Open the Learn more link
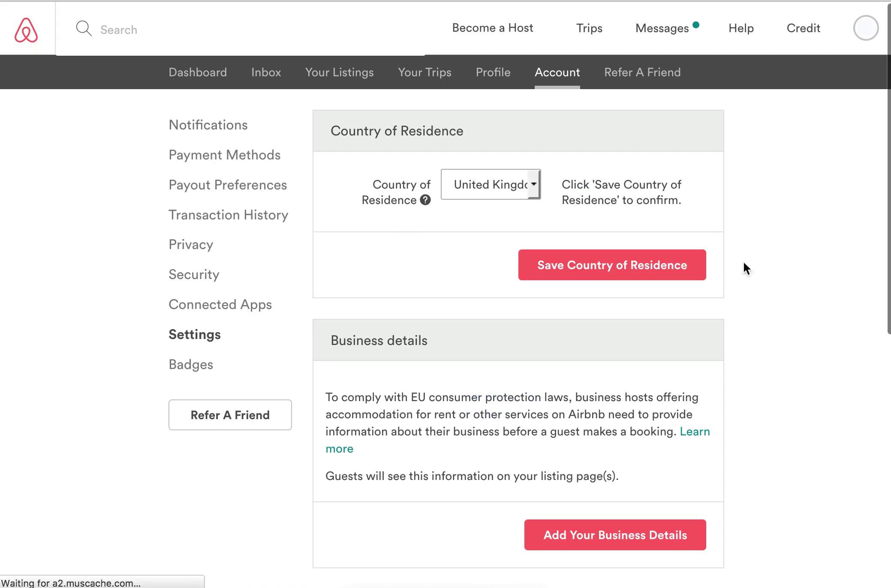The image size is (891, 588). (694, 432)
